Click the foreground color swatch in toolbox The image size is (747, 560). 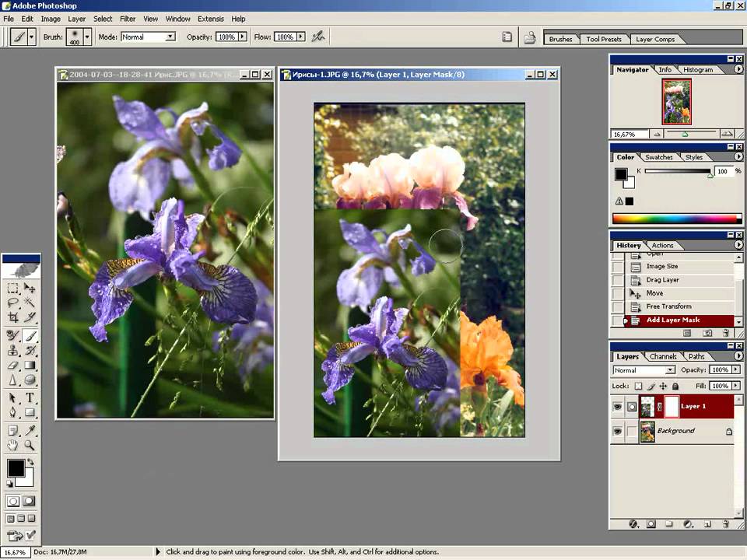16,468
